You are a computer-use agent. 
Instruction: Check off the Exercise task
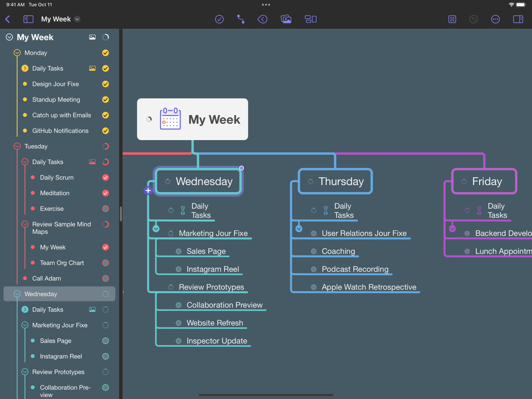pyautogui.click(x=105, y=208)
